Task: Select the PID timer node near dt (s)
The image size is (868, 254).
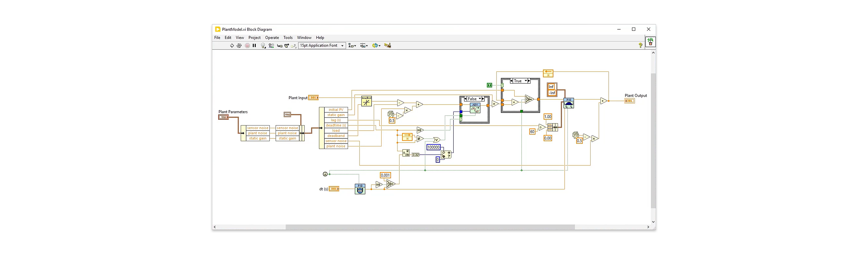Action: [360, 189]
